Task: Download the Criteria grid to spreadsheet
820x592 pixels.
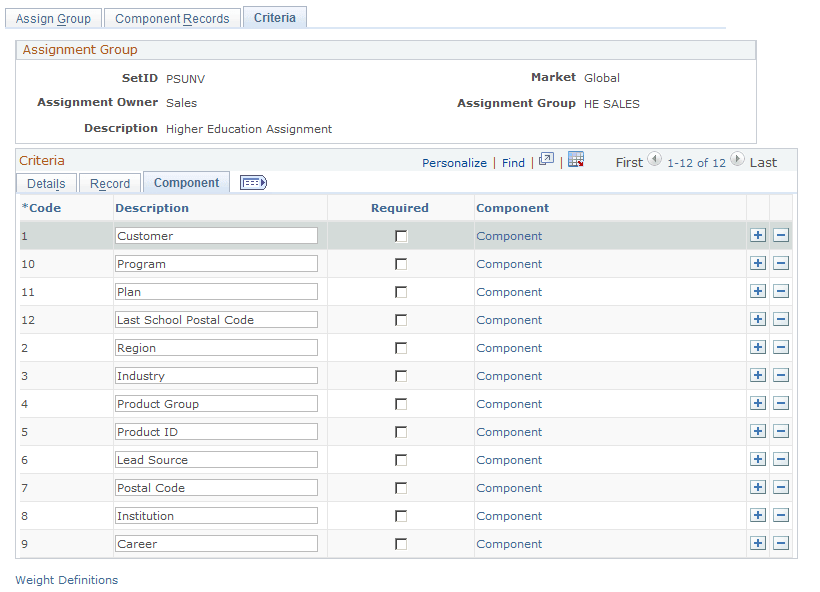Action: point(576,160)
